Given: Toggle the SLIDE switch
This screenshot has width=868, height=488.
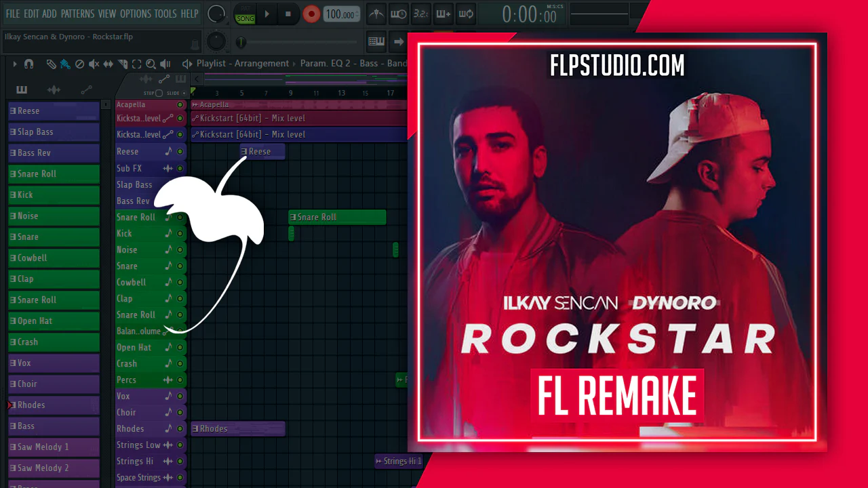Looking at the screenshot, I should pos(183,93).
